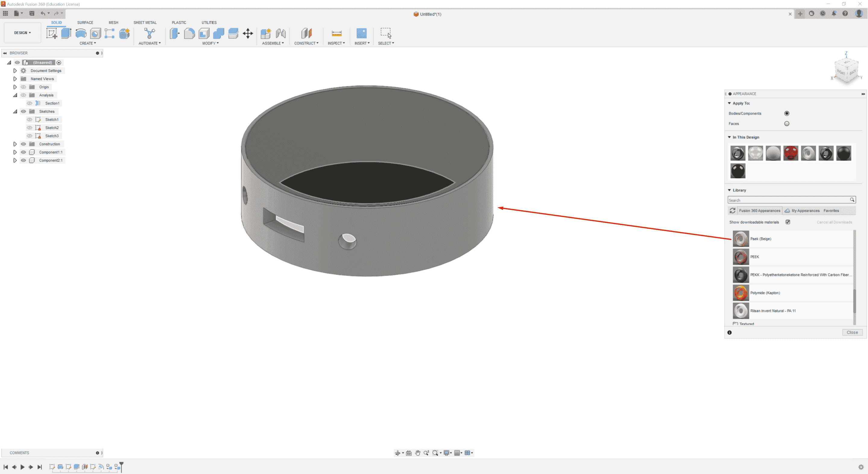Select the Create Sketch tool
Image resolution: width=868 pixels, height=474 pixels.
(x=52, y=33)
